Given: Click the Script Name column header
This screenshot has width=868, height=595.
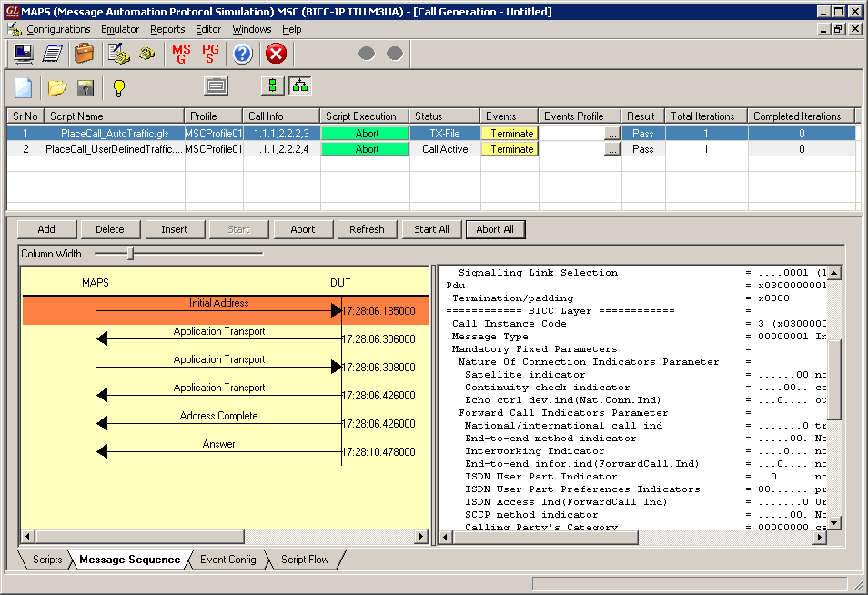Looking at the screenshot, I should click(115, 116).
